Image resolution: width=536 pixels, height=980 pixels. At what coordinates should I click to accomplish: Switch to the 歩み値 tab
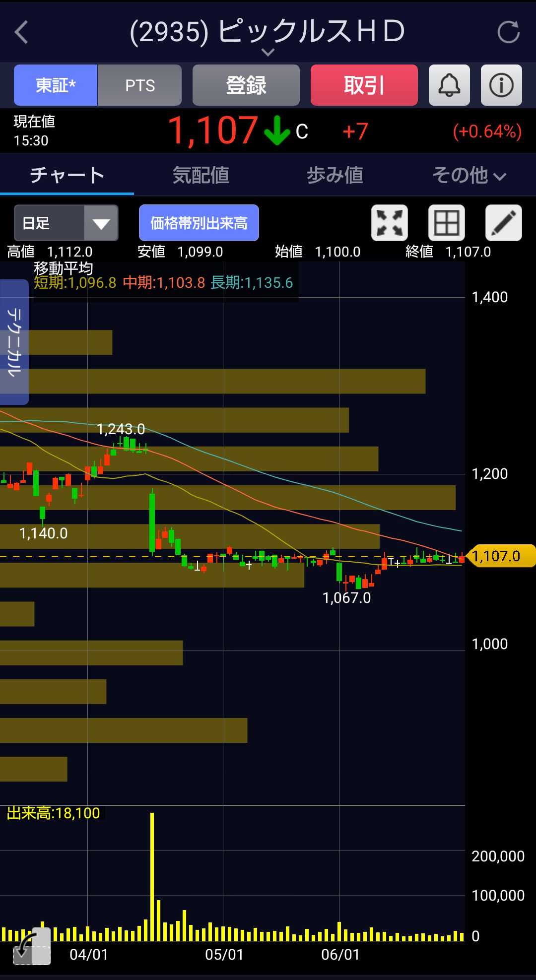335,175
